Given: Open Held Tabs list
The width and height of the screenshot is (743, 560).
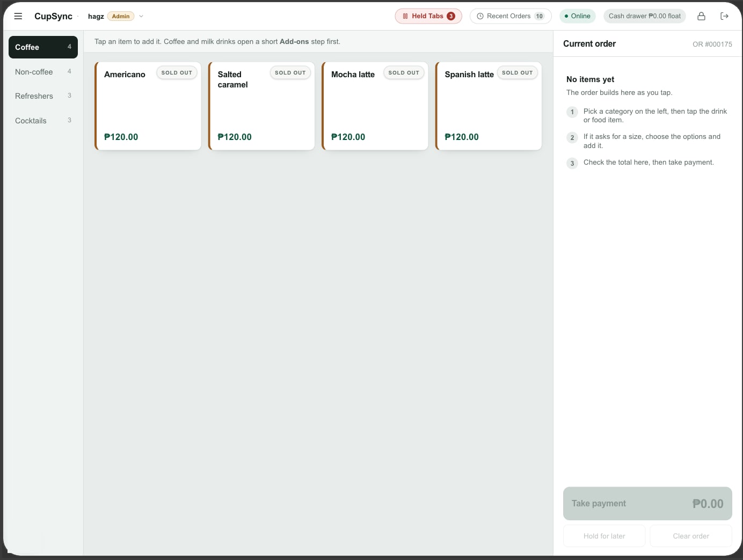Looking at the screenshot, I should [x=428, y=16].
